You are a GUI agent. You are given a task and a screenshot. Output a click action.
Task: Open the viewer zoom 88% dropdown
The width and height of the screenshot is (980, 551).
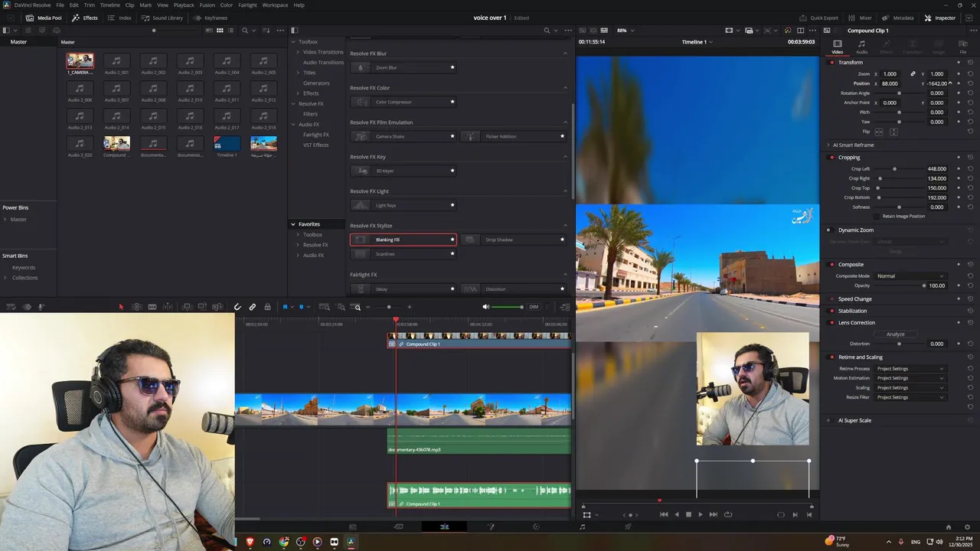[x=626, y=31]
